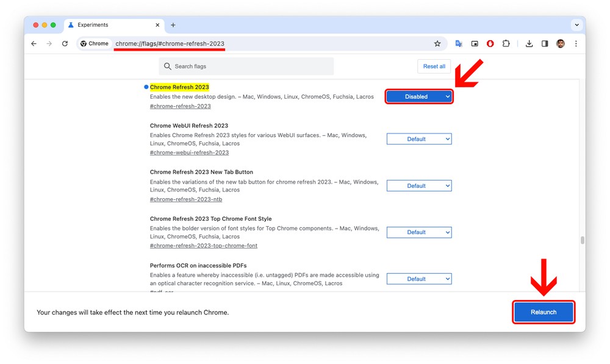The height and width of the screenshot is (364, 610).
Task: Open the profile avatar menu
Action: pyautogui.click(x=560, y=43)
